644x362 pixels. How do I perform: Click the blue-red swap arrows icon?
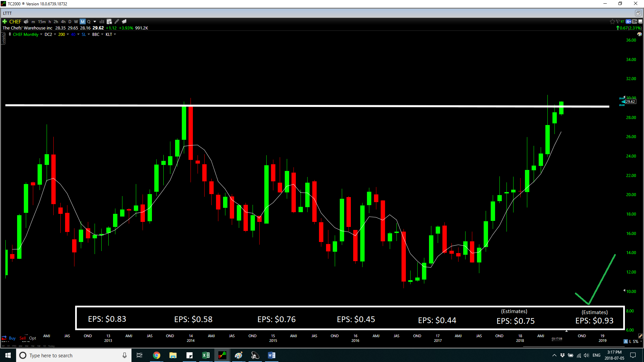4,338
